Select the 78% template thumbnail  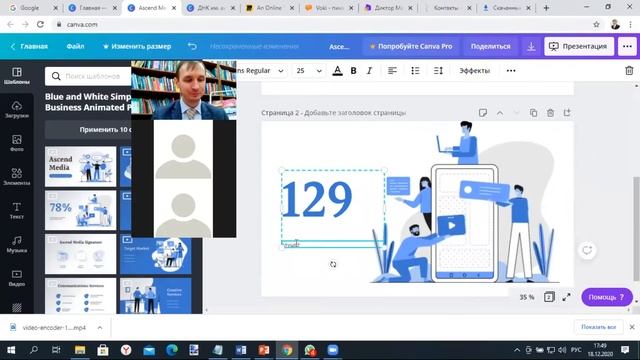pyautogui.click(x=80, y=210)
